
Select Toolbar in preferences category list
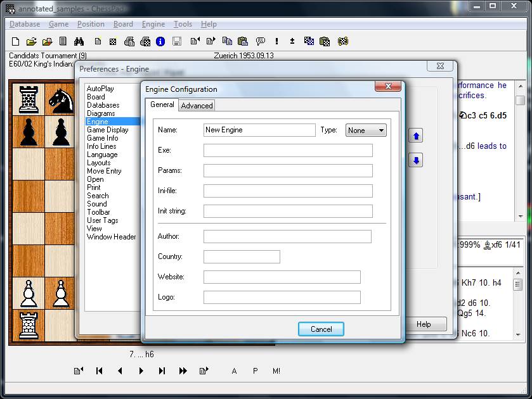[x=98, y=212]
